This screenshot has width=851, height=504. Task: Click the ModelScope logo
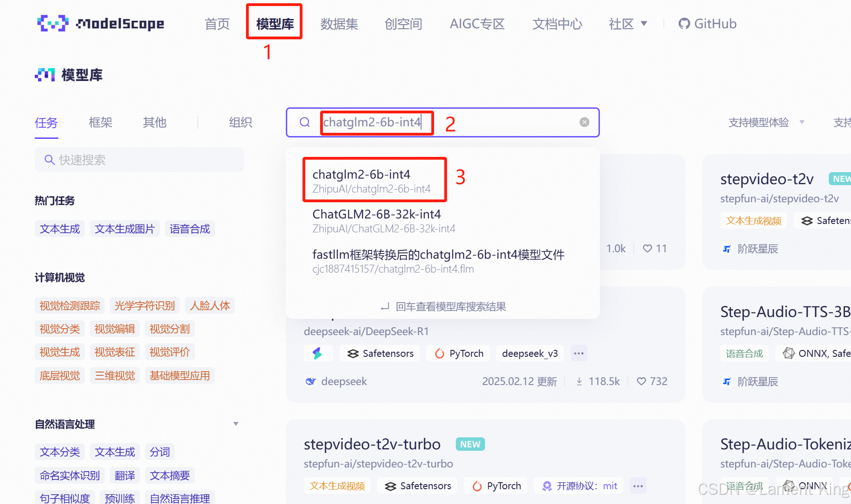click(101, 23)
